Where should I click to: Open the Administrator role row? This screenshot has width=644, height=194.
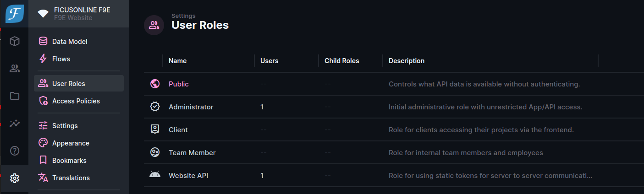coord(394,107)
